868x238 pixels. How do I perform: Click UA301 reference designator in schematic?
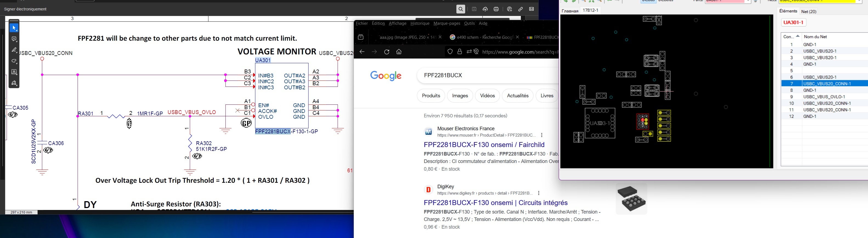263,60
